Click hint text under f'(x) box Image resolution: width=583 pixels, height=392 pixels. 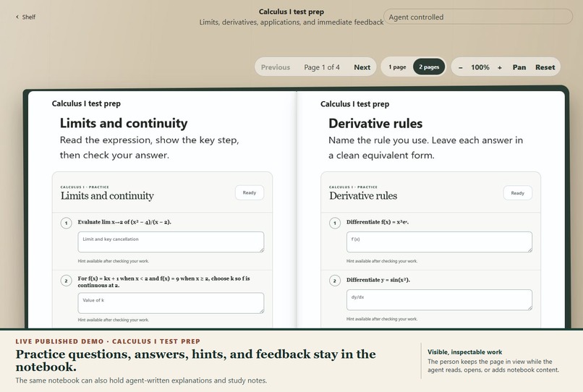[382, 261]
